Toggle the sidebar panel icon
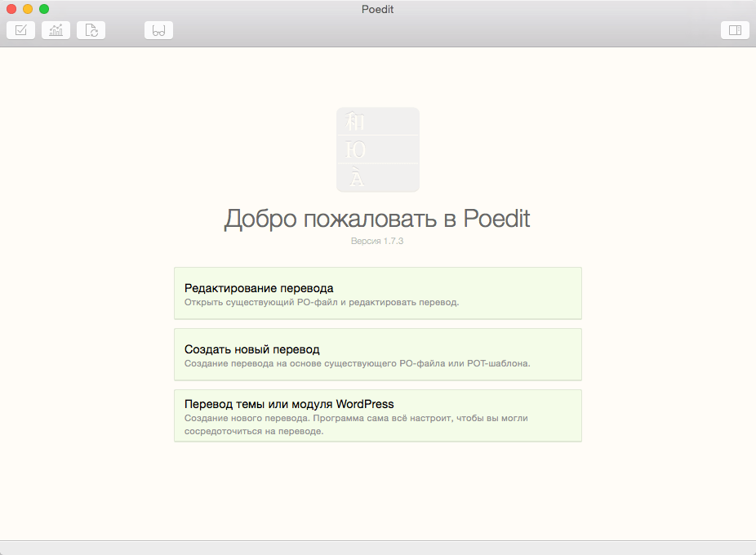756x555 pixels. (735, 30)
